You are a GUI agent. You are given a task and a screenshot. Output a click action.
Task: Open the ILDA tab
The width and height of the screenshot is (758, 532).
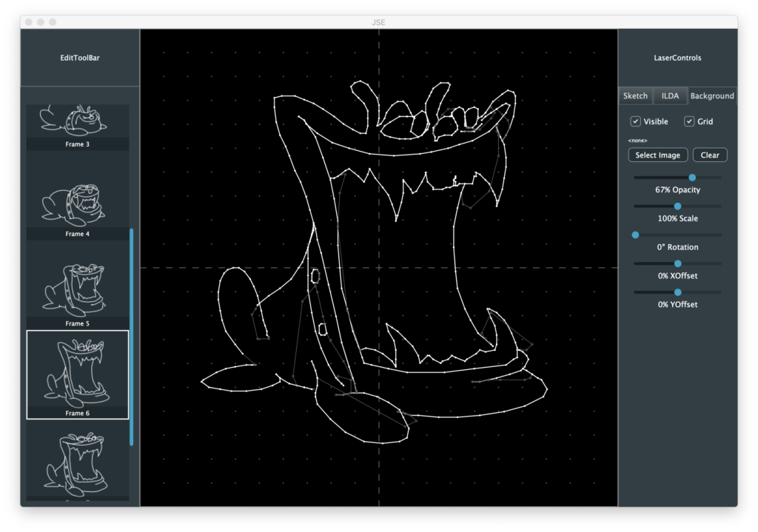click(x=670, y=95)
